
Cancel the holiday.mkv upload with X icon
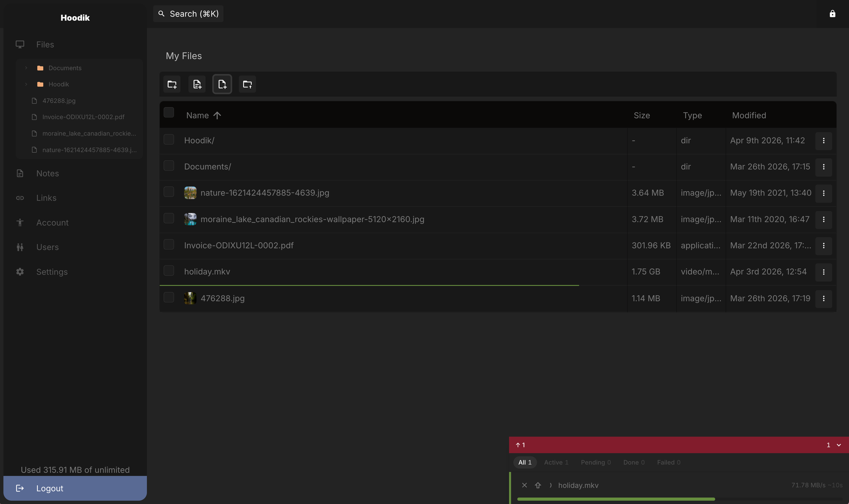524,485
